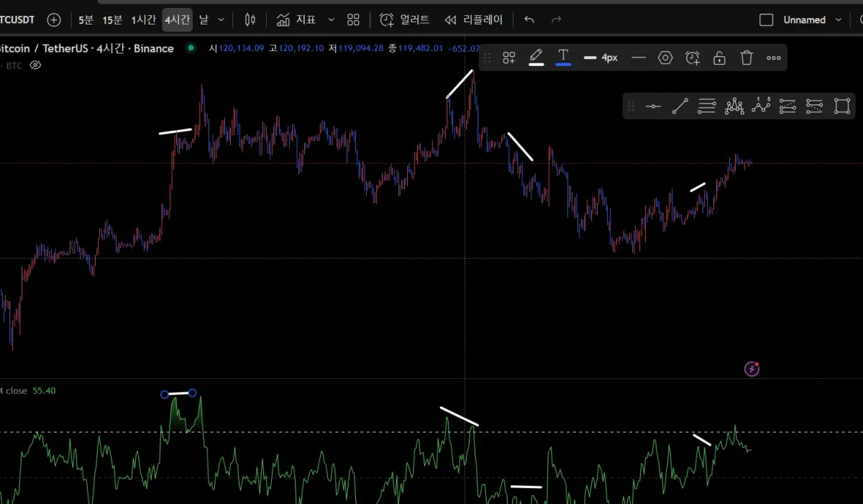This screenshot has height=504, width=863.
Task: Open drawing settings hexagon icon
Action: point(665,58)
